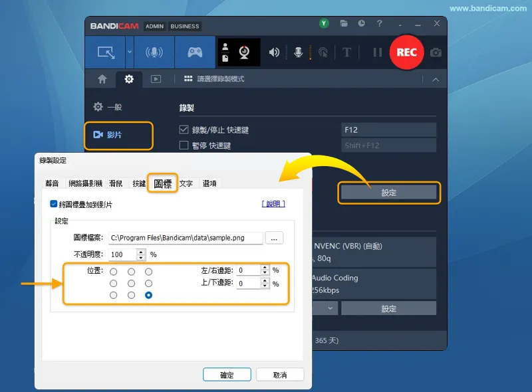Screen dimensions: 532x392
Task: Open help with the question mark icon
Action: 379,23
